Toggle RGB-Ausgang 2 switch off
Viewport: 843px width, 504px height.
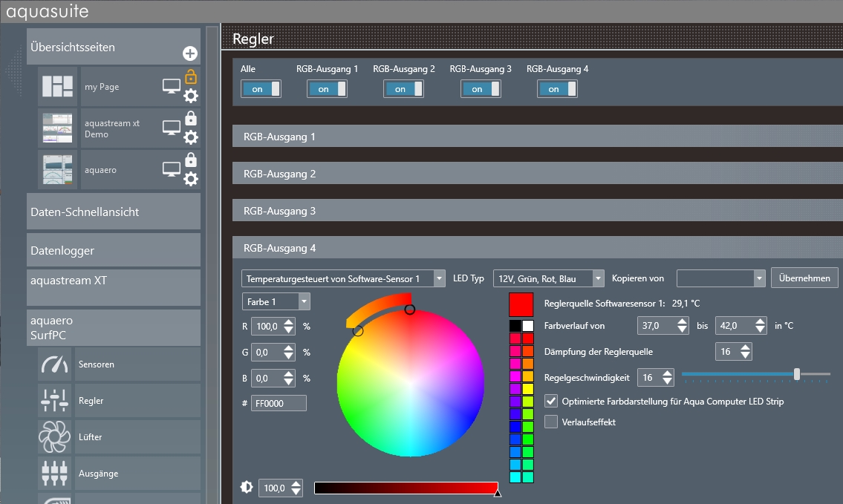[403, 89]
